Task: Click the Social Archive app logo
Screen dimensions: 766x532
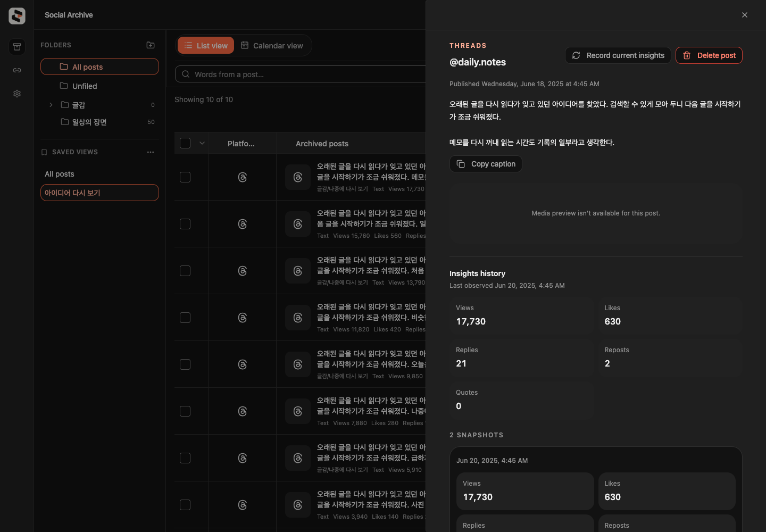Action: 17,16
